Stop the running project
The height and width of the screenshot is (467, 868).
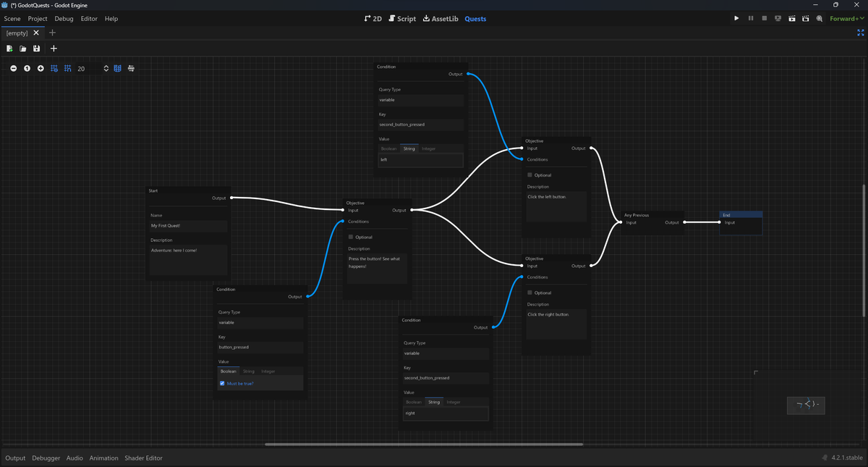point(764,18)
